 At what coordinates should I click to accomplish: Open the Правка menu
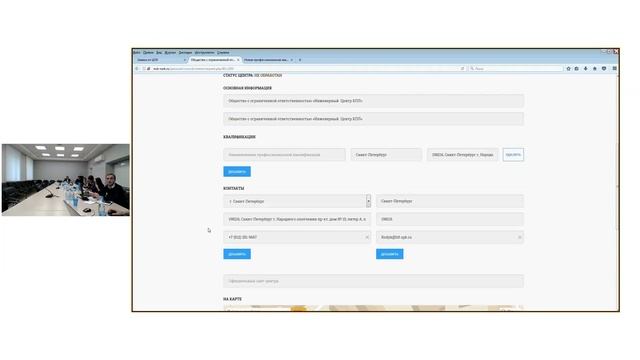click(148, 53)
